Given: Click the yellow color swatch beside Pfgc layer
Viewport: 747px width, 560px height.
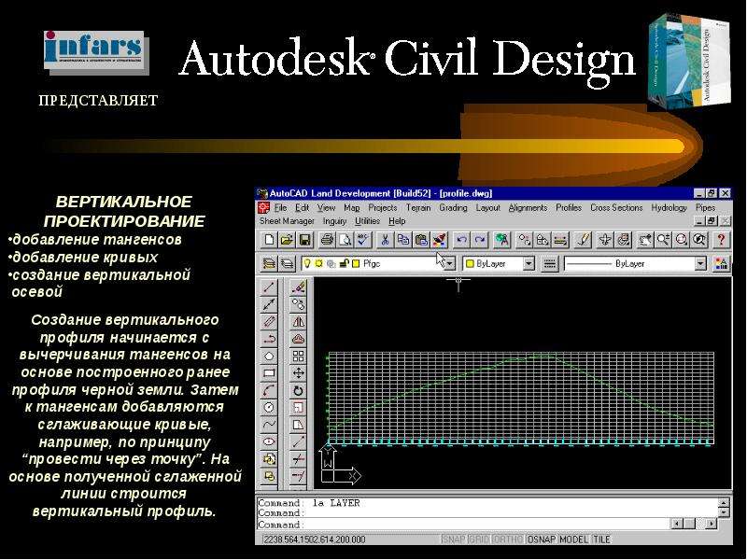Looking at the screenshot, I should point(356,263).
